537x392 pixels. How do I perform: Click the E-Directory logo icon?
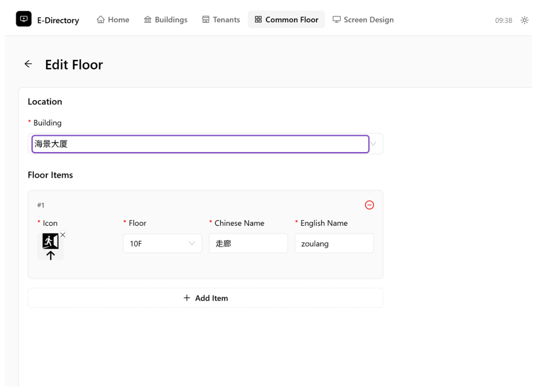(x=24, y=19)
